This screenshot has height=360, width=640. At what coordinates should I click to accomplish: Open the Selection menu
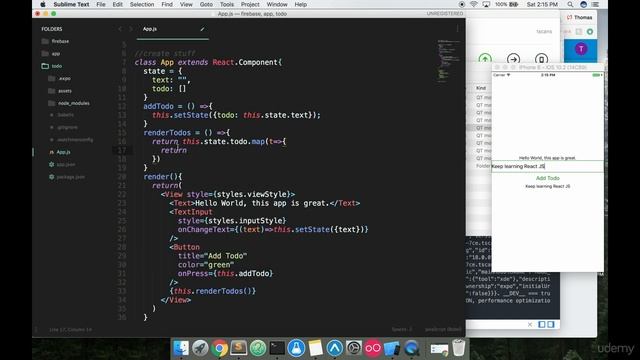(142, 4)
